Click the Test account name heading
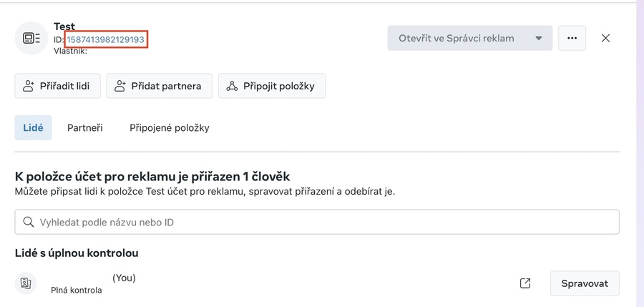This screenshot has height=307, width=644. coord(64,26)
